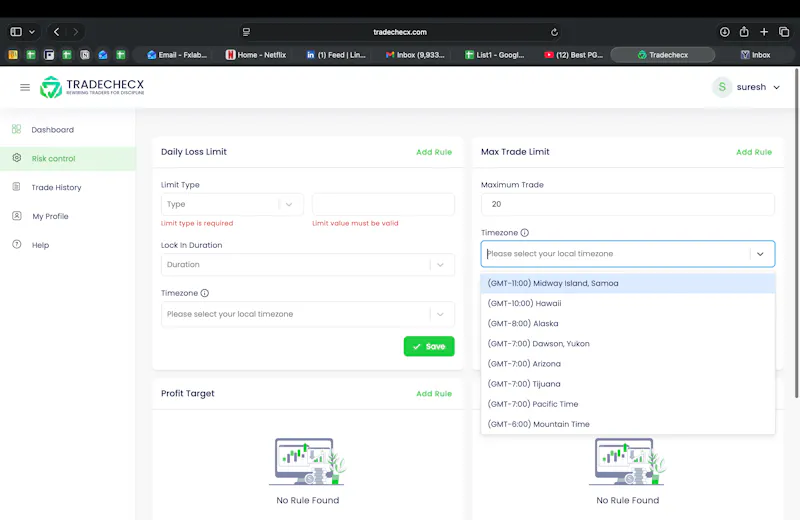Add Rule for Profit Target

click(x=434, y=393)
